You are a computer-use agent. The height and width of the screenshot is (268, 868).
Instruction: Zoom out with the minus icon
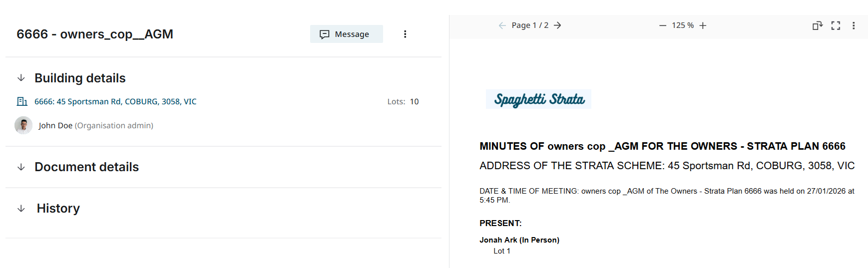662,25
